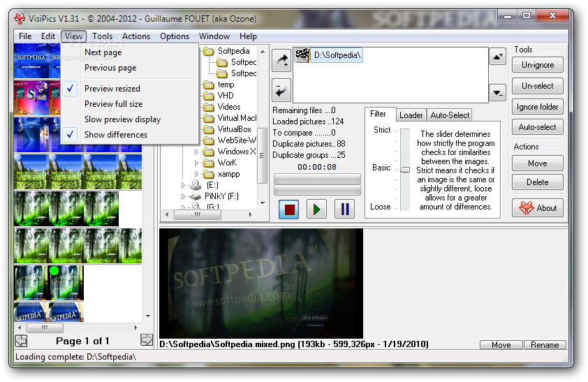The width and height of the screenshot is (588, 382).
Task: Select the Videos folder
Action: [x=229, y=107]
